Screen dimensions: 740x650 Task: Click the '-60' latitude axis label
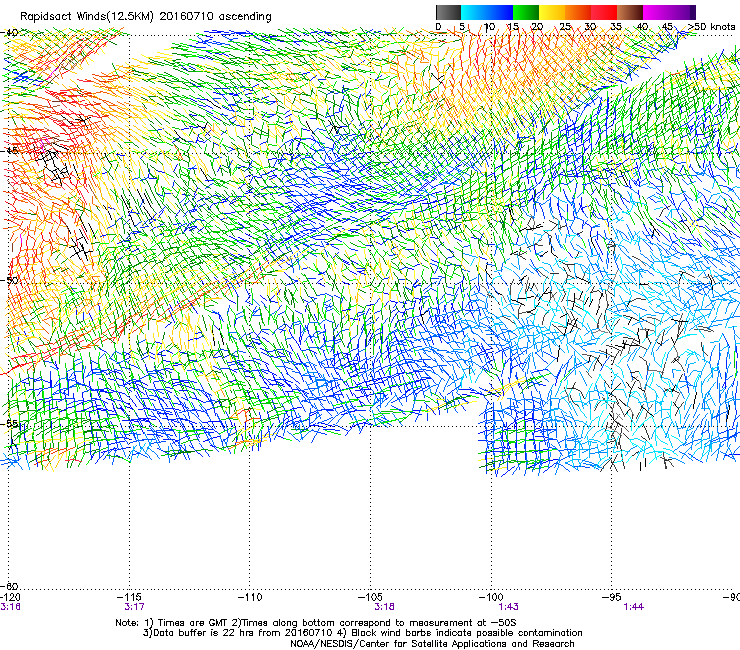pyautogui.click(x=10, y=586)
